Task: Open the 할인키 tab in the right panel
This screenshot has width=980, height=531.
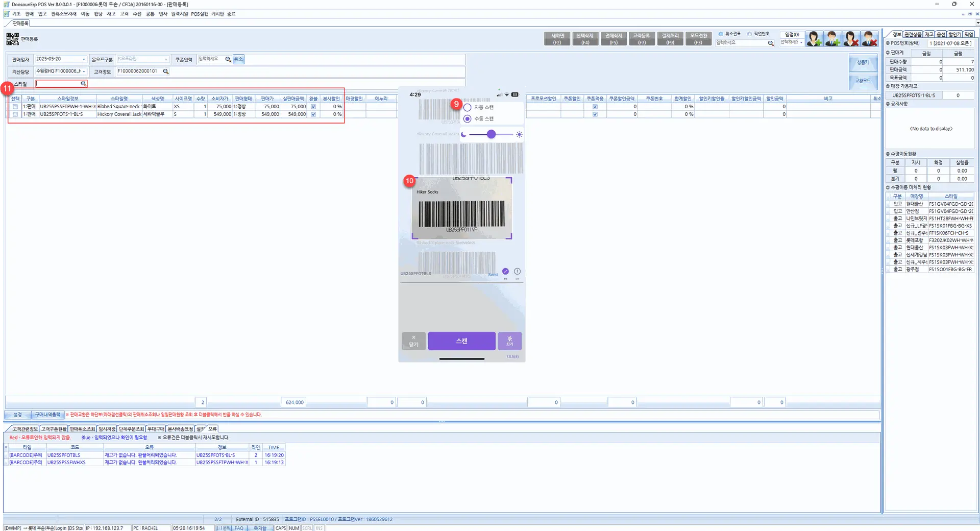Action: (954, 34)
